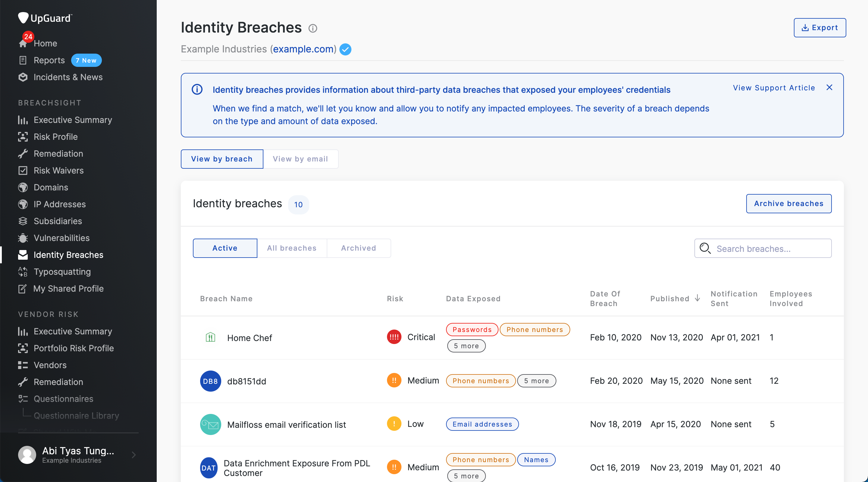Click the My Shared Profile edit icon
This screenshot has height=482, width=868.
click(x=23, y=289)
